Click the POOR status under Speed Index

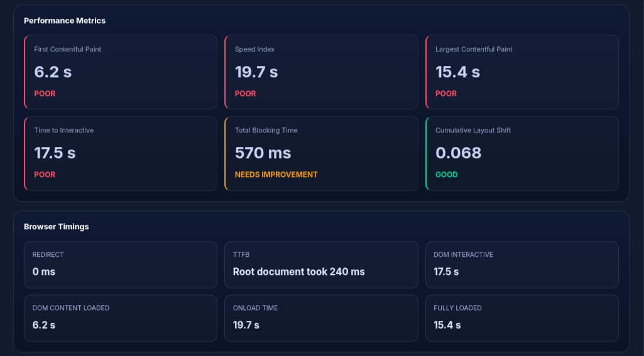[245, 94]
